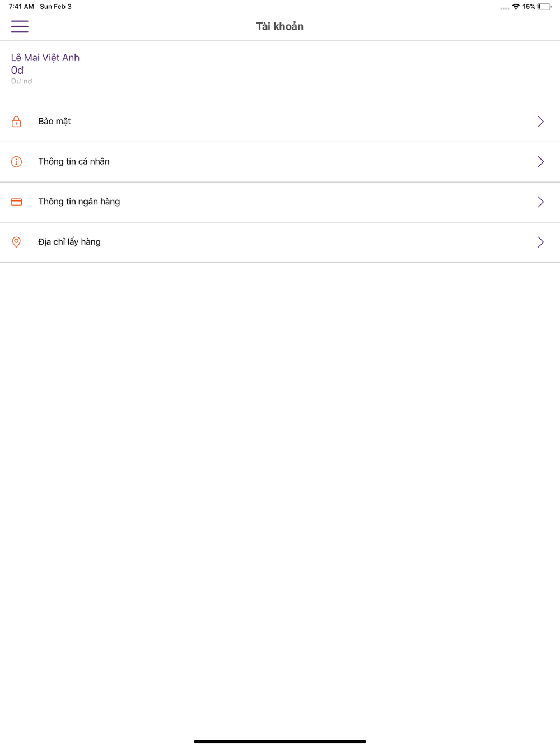This screenshot has width=560, height=747.
Task: Expand the Bảo mật row chevron
Action: (540, 122)
